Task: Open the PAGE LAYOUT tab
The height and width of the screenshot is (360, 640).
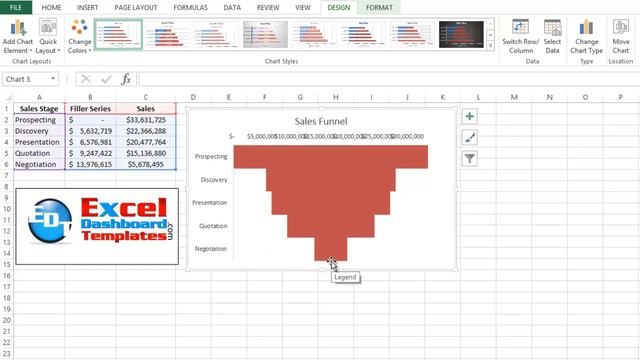Action: [136, 7]
